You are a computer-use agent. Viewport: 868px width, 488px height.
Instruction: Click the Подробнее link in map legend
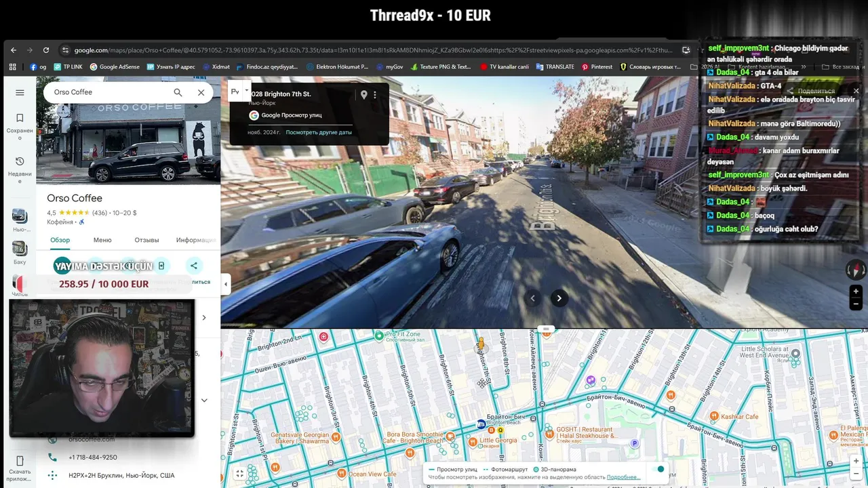pos(623,477)
